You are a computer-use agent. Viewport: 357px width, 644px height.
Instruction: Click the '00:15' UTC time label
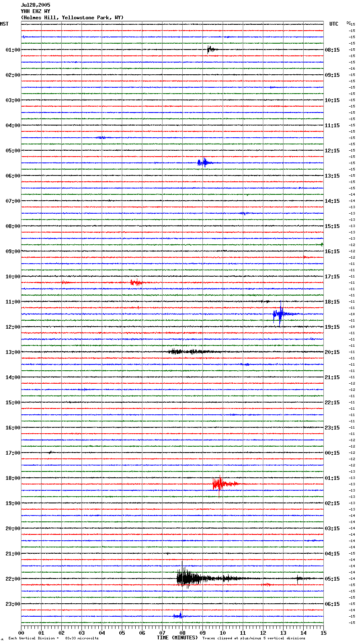point(332,453)
